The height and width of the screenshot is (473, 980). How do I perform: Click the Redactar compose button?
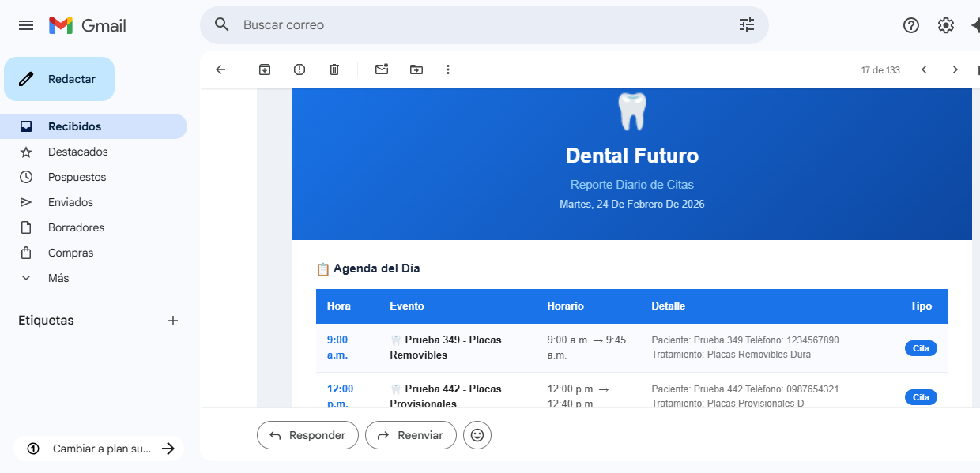coord(59,79)
